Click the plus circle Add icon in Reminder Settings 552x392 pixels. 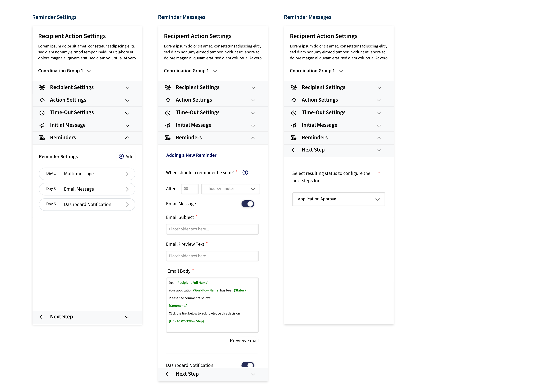tap(121, 156)
